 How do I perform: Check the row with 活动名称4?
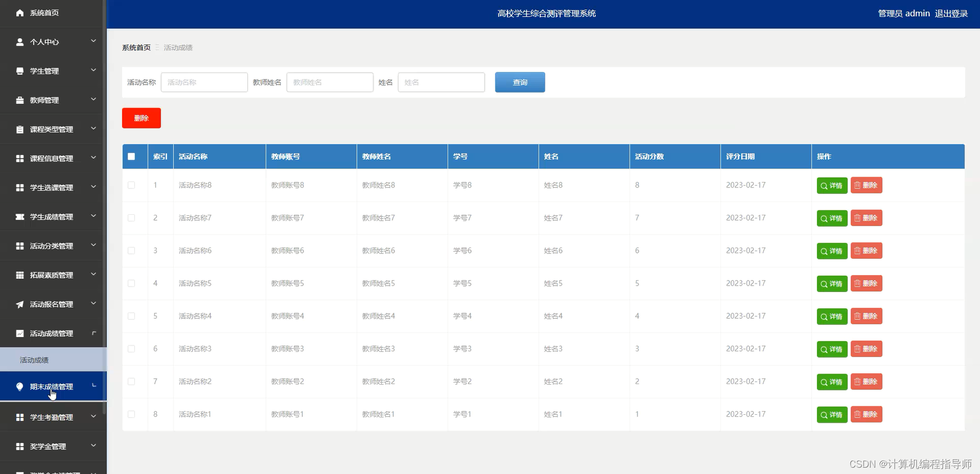(x=132, y=316)
